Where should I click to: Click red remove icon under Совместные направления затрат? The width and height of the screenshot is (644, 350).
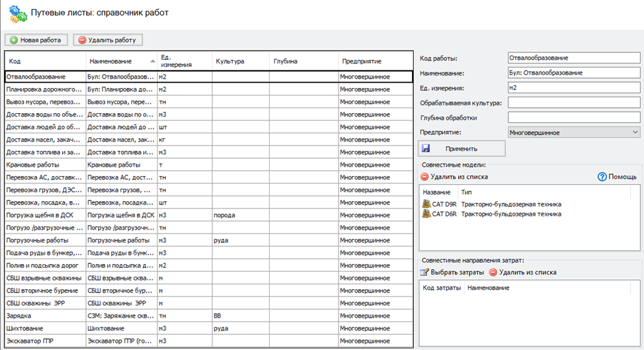click(x=493, y=272)
